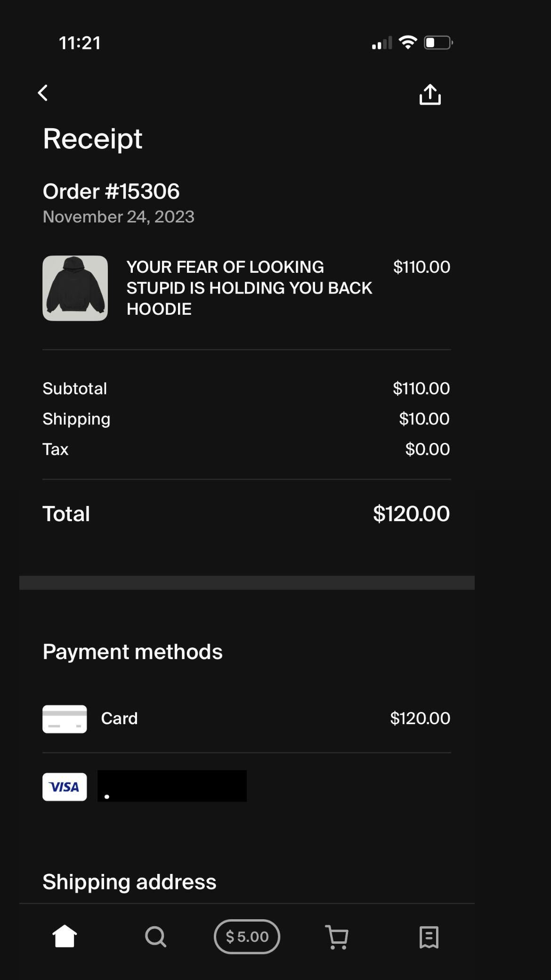This screenshot has height=980, width=551.
Task: Tap the hoodie product name text
Action: tap(249, 287)
